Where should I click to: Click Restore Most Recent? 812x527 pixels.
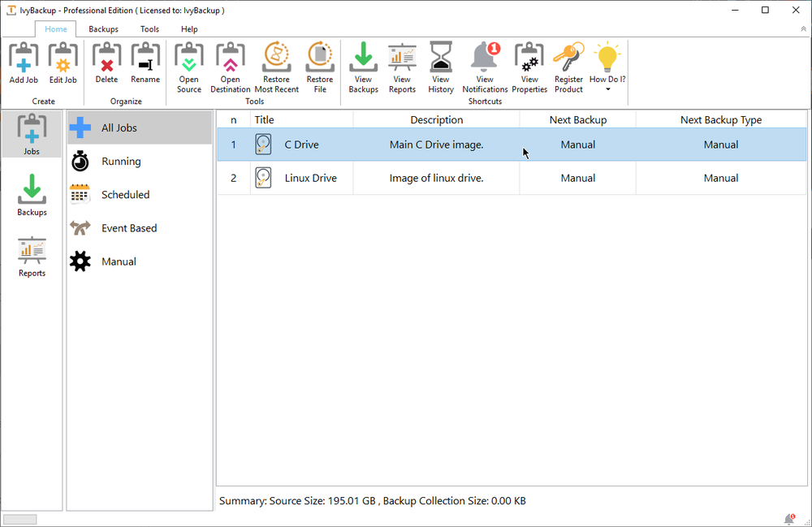click(277, 68)
